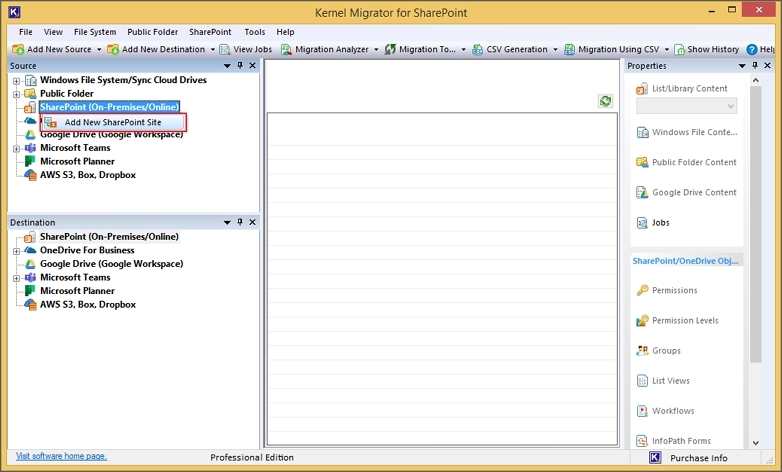The image size is (782, 472).
Task: Open Add New Source dropdown arrow
Action: [99, 49]
